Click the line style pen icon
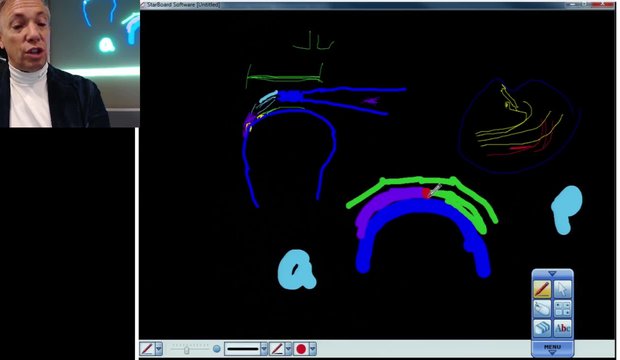 (277, 349)
